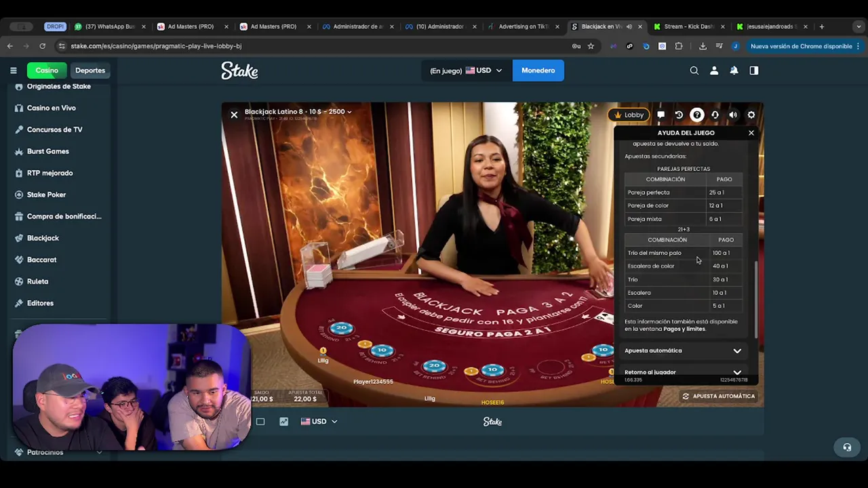Open the Ruleta sidebar icon
This screenshot has height=488, width=868.
pyautogui.click(x=19, y=281)
